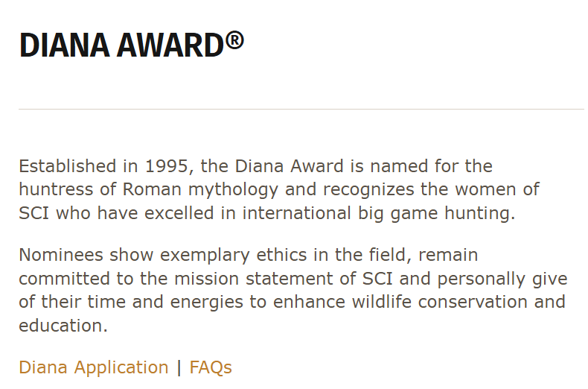Click the words 'Diana Award' in first paragraph
The image size is (588, 389).
click(x=289, y=166)
